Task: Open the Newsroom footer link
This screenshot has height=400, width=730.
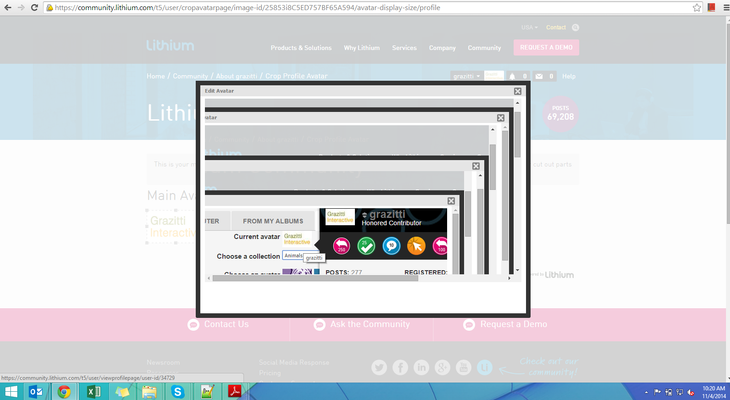Action: pos(163,362)
